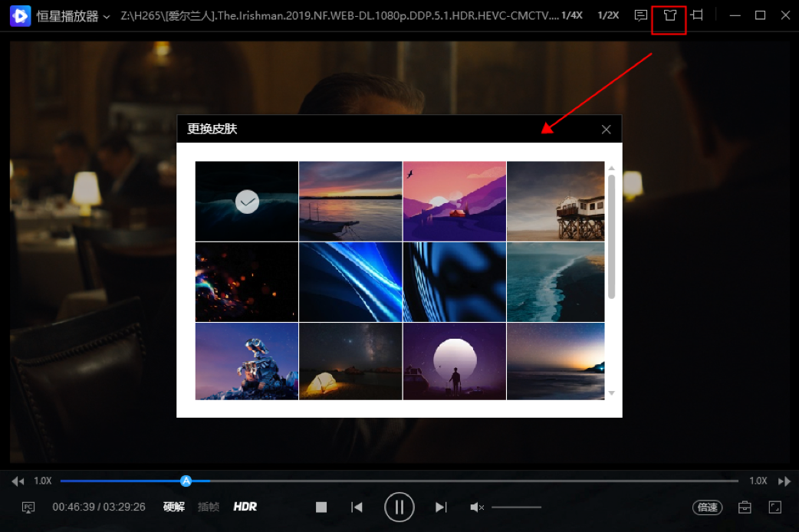Set window size to 1/4X
The width and height of the screenshot is (799, 532).
(x=571, y=15)
